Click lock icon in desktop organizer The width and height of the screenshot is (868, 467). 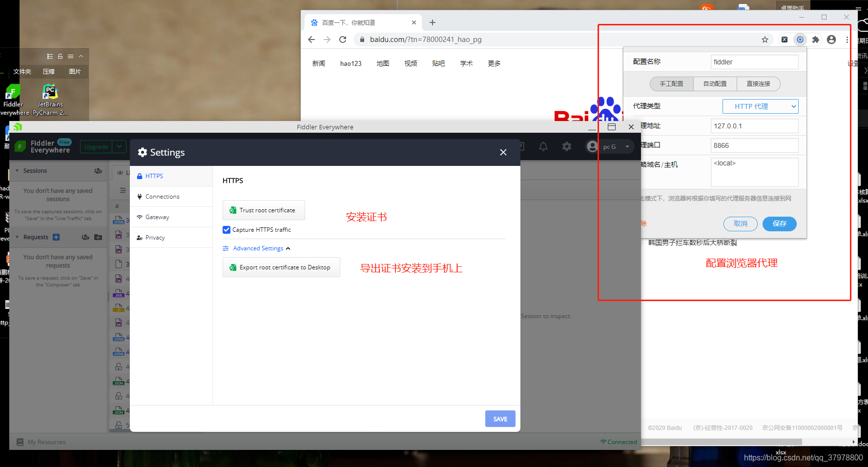click(x=61, y=56)
